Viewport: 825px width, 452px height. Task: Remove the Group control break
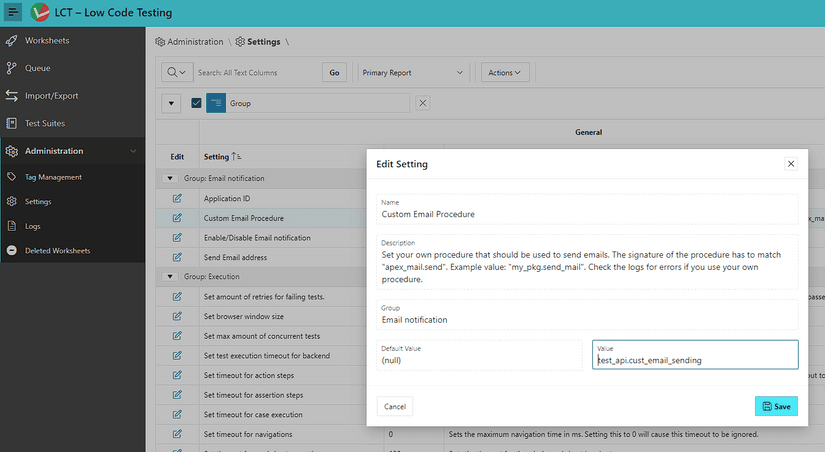[x=422, y=103]
